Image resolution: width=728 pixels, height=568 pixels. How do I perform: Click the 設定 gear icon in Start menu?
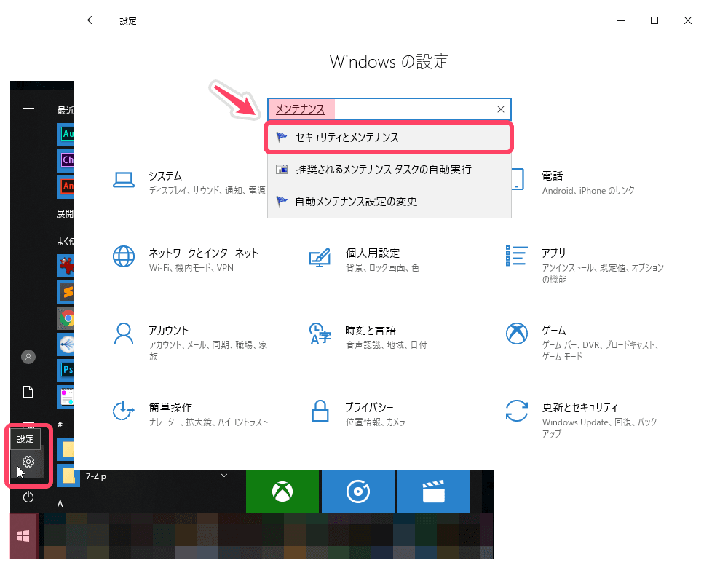coord(28,462)
